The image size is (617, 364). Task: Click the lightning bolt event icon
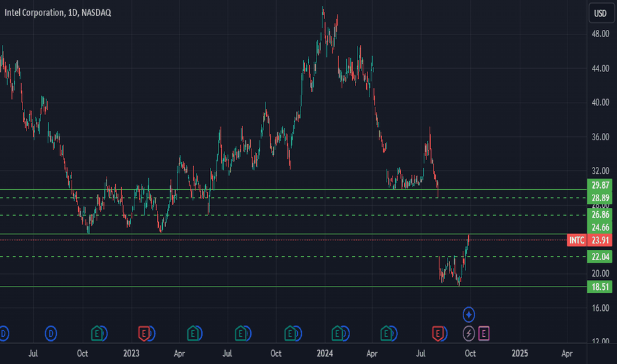coord(469,334)
